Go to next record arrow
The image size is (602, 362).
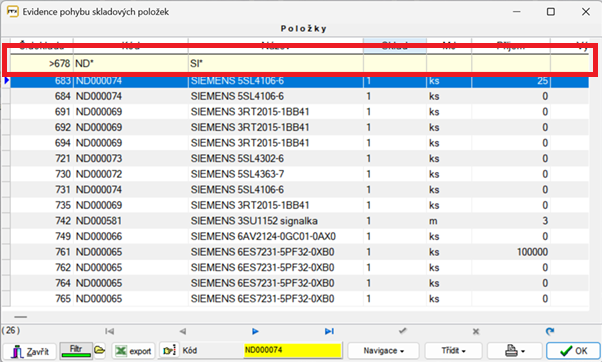click(x=255, y=331)
